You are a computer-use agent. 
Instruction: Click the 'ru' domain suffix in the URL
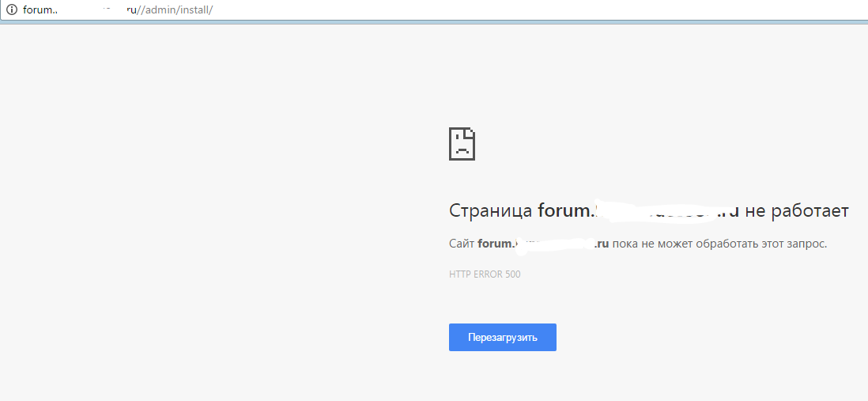click(x=132, y=9)
